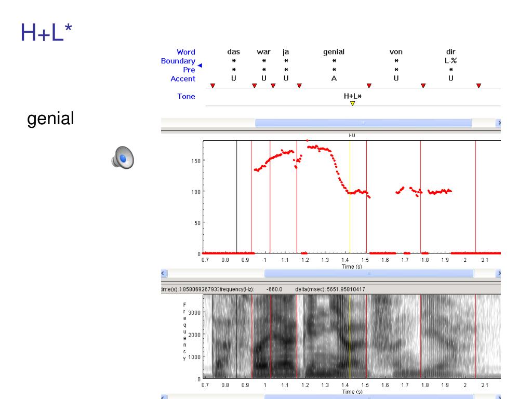This screenshot has height=399, width=532.
Task: Click the red boundary marker before 'das'
Action: [212, 86]
